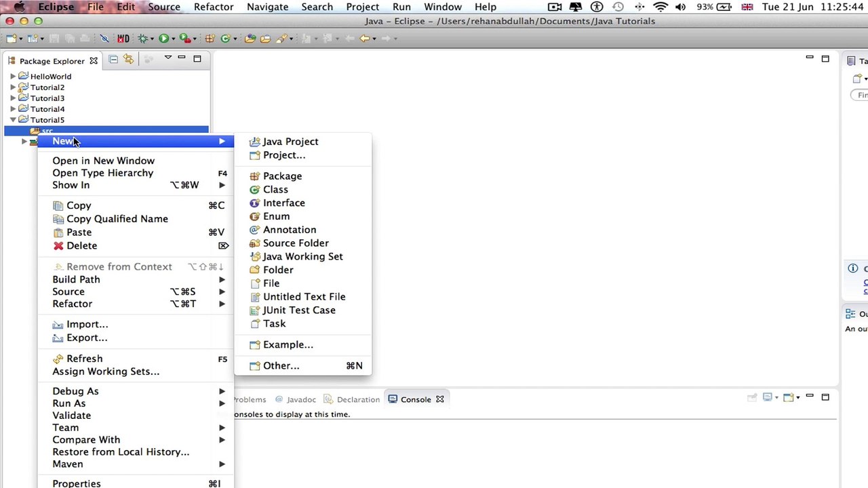The image size is (868, 488).
Task: Open the Run toolbar dropdown arrow
Action: 172,39
